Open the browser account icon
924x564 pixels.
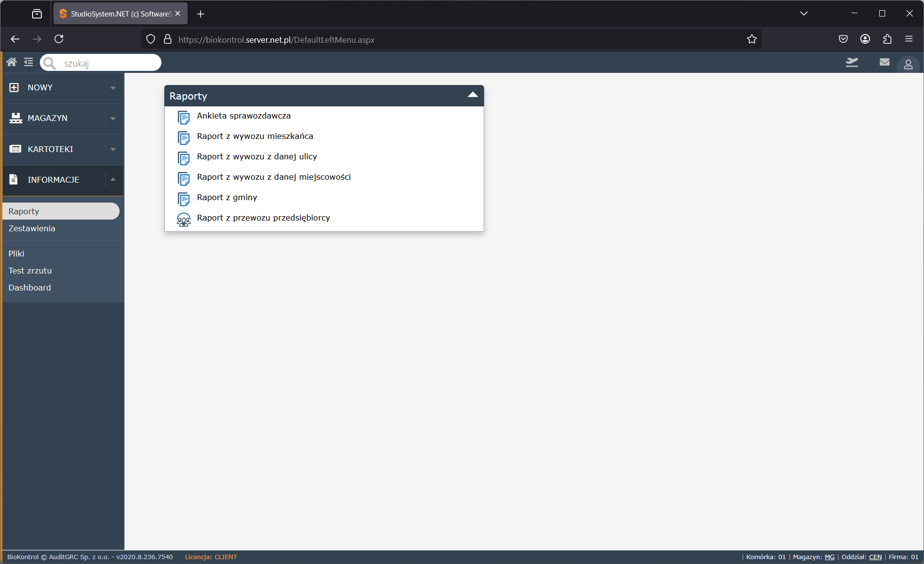pyautogui.click(x=865, y=39)
